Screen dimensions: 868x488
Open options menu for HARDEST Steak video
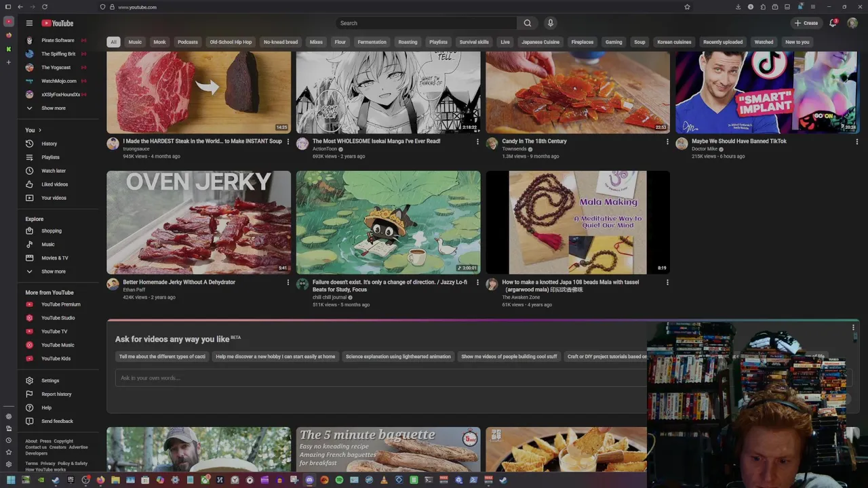click(288, 142)
